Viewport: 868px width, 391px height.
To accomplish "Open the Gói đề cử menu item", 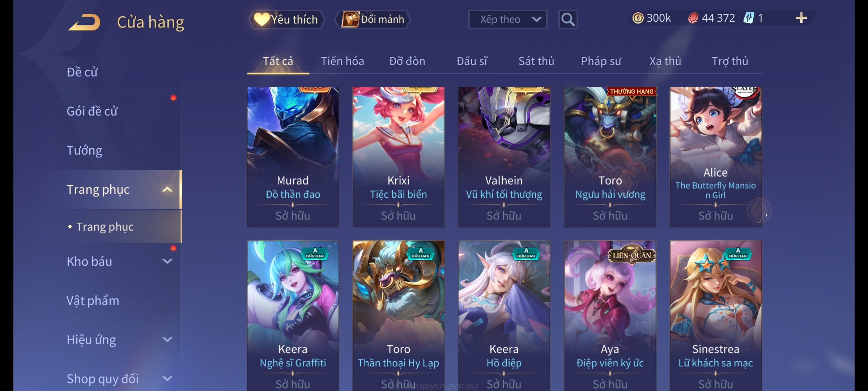I will click(92, 111).
